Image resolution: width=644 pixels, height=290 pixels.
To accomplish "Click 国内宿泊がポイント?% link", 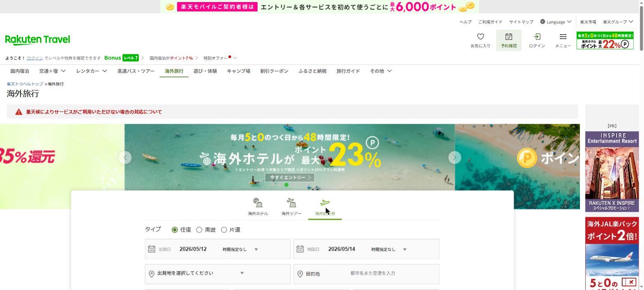I will tap(171, 58).
